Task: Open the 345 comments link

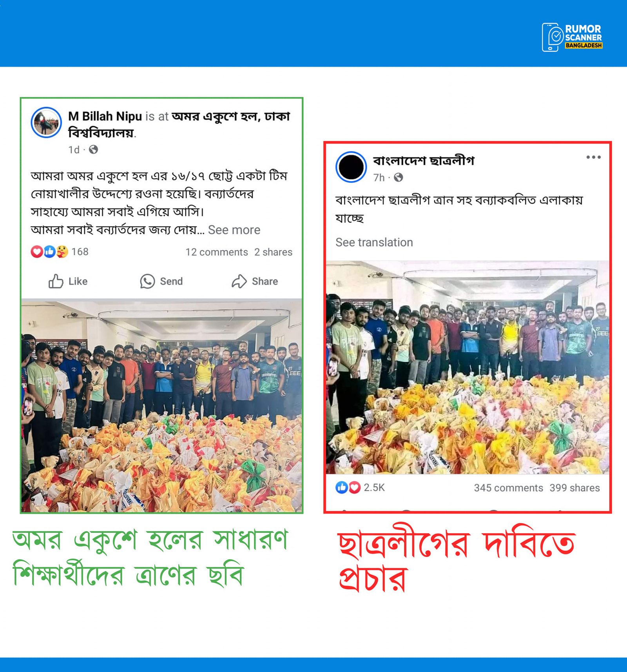Action: coord(508,488)
